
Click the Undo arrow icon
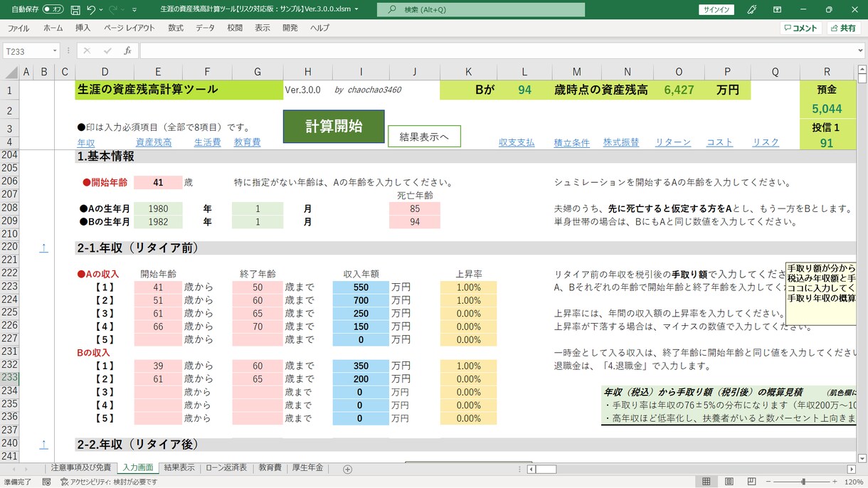(91, 10)
